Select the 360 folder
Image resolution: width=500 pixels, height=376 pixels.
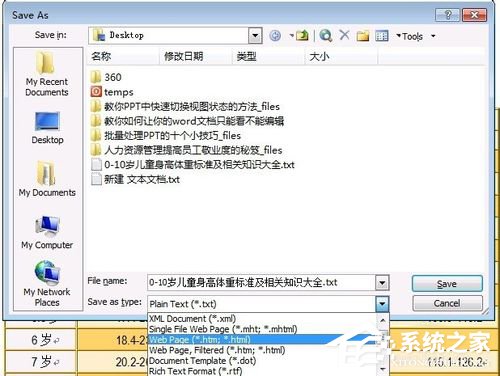106,77
